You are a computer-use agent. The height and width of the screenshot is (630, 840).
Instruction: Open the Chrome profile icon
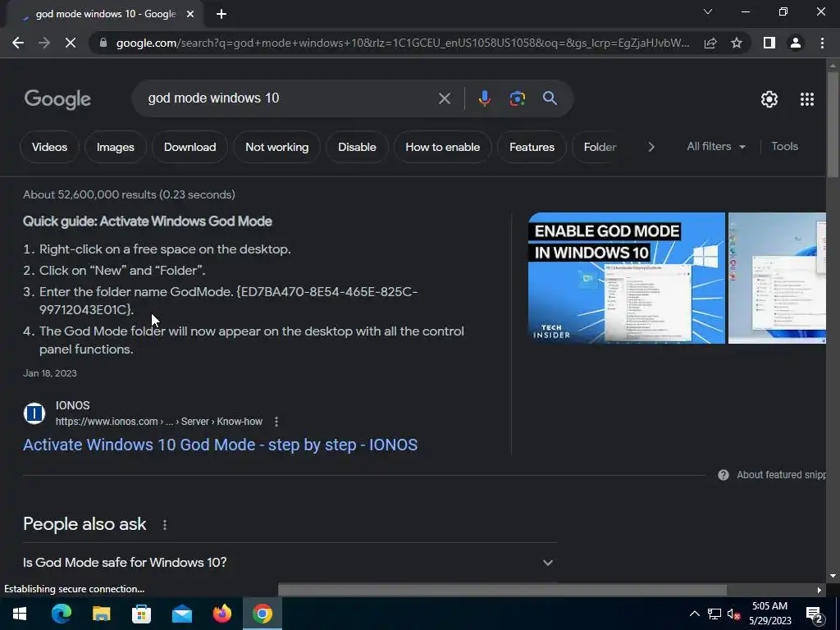(796, 43)
